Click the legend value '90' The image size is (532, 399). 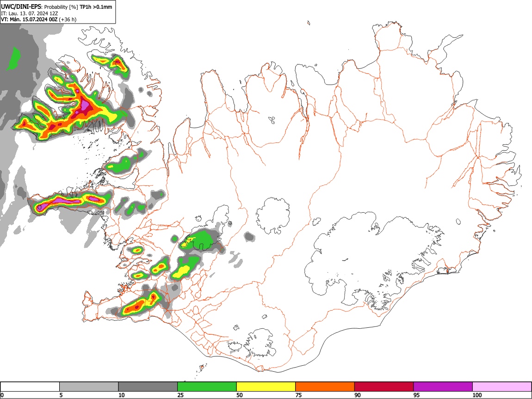point(358,395)
